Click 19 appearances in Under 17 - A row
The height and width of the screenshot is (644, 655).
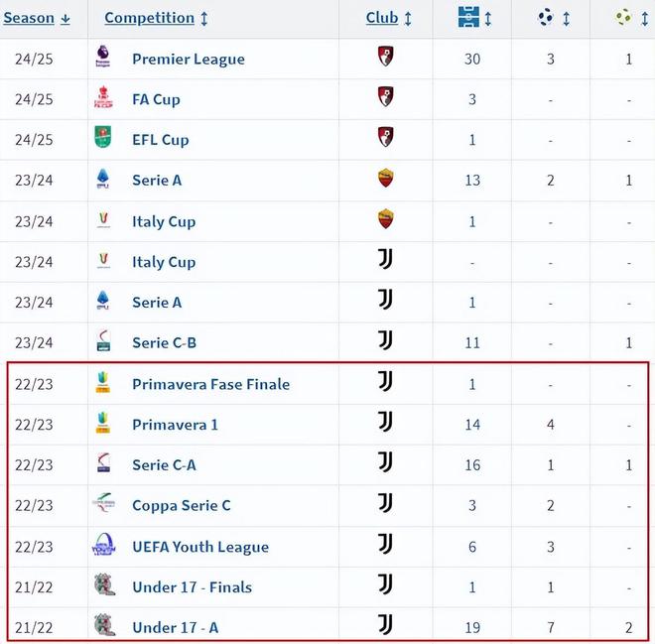pos(472,627)
